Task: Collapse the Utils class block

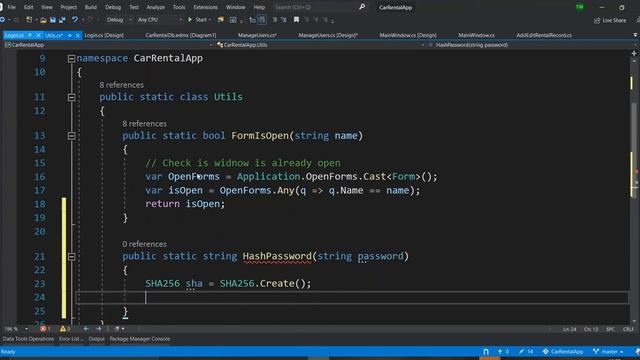Action: [x=71, y=97]
